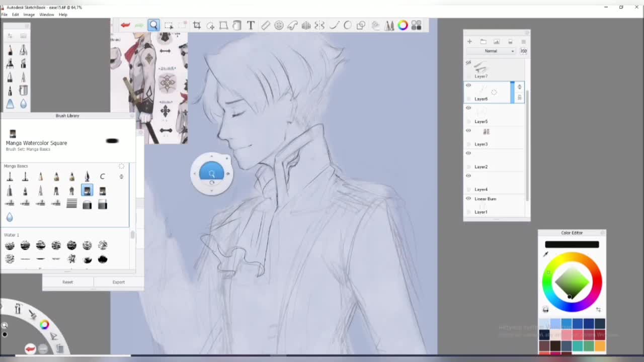Screen dimensions: 644x362
Task: Choose the ink pen nib brush in Manga Basics
Action: [x=87, y=176]
